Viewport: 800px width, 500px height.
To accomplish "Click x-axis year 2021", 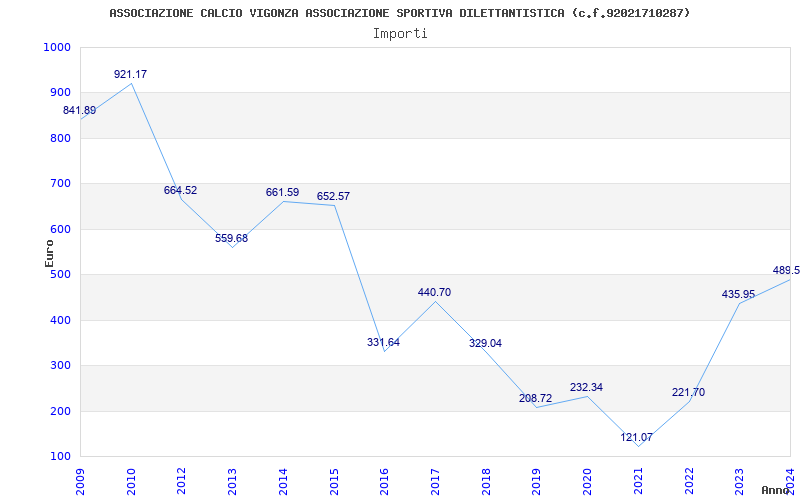I will click(x=638, y=481).
